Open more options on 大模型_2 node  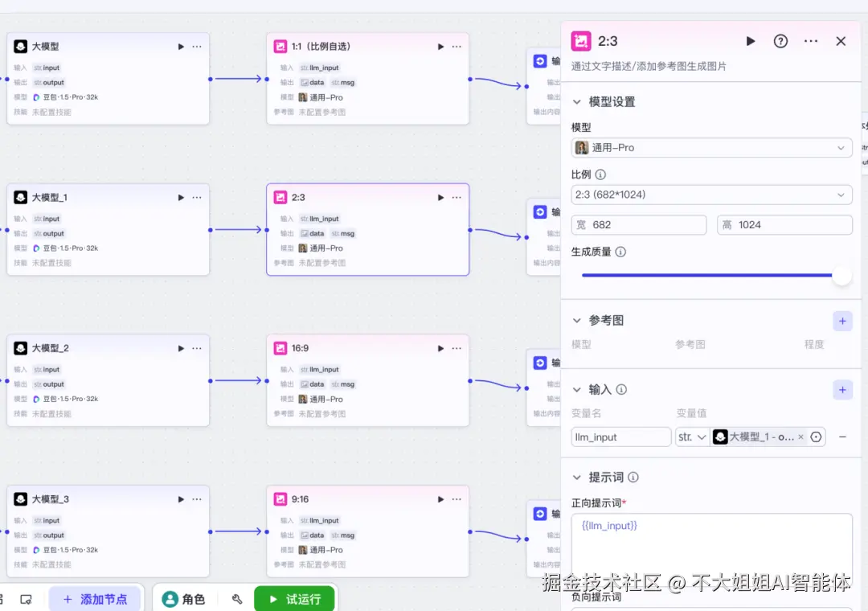(197, 348)
